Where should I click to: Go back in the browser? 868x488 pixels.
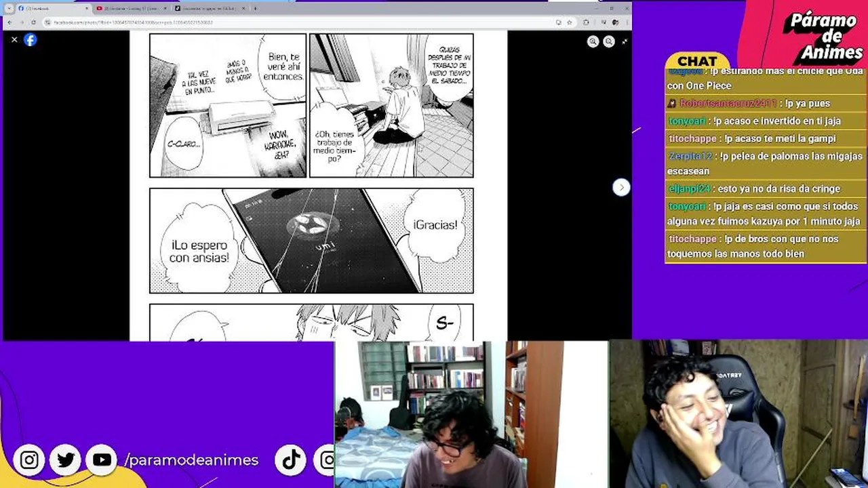click(9, 22)
